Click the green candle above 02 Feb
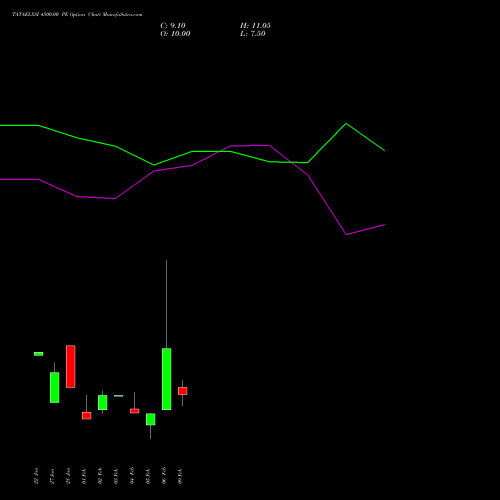This screenshot has width=500, height=500. click(x=103, y=402)
